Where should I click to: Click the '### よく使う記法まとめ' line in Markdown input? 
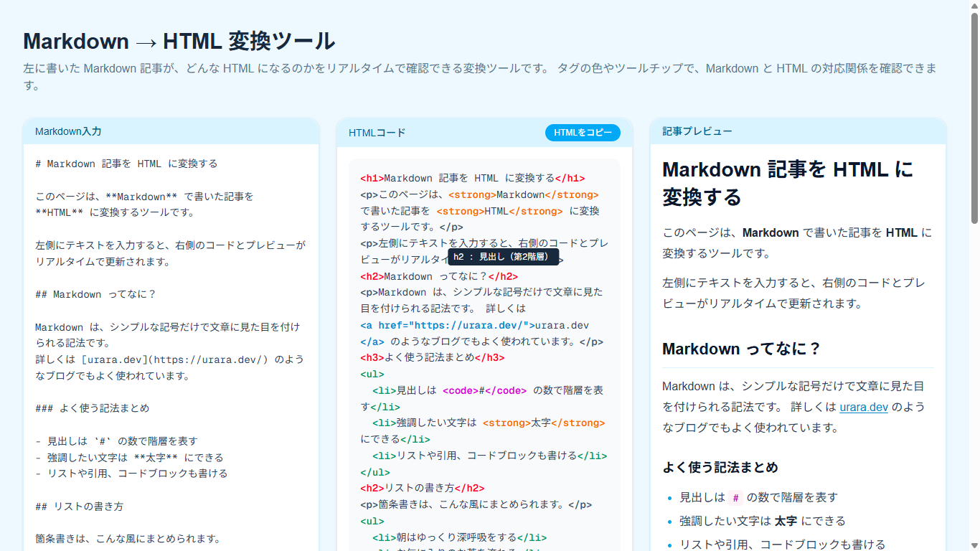click(93, 408)
